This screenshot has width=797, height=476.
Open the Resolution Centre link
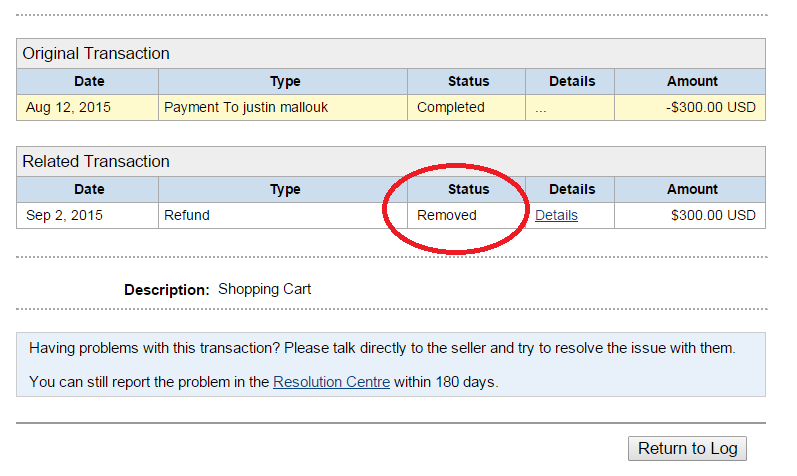(x=331, y=381)
